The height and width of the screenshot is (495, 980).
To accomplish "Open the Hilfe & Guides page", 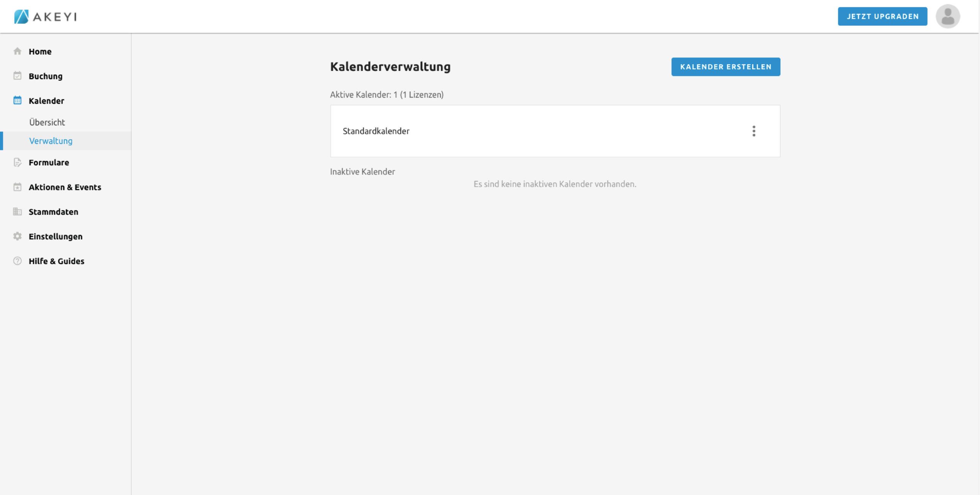I will pyautogui.click(x=56, y=261).
